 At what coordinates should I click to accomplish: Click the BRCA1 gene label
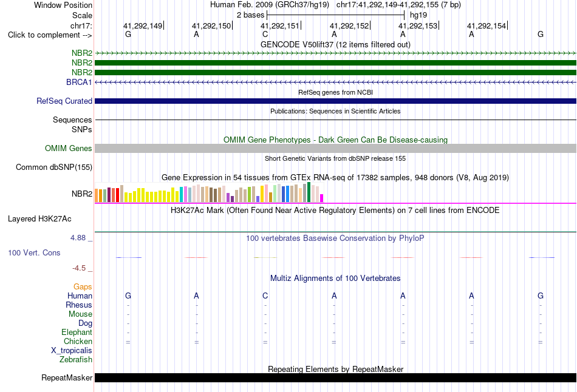point(79,82)
